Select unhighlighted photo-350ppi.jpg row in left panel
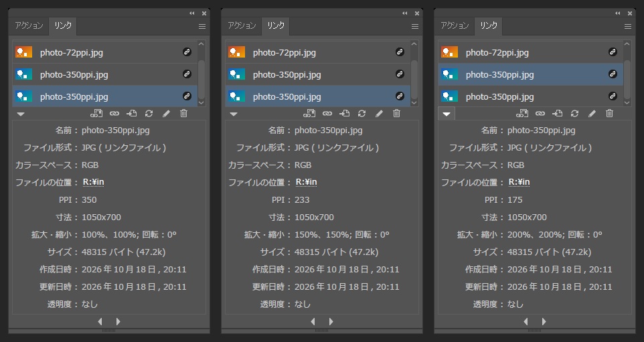This screenshot has height=342, width=644. click(104, 74)
